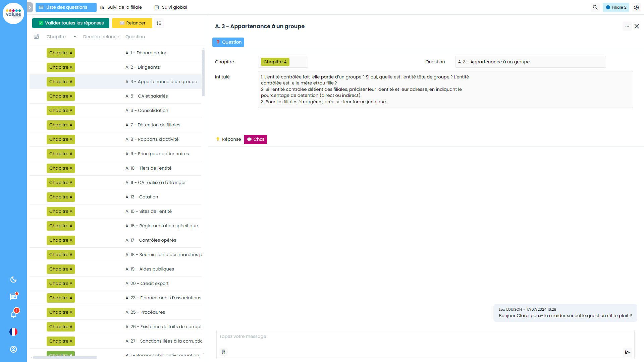
Task: Click the horizontal scrollbar under question list
Action: (65, 358)
